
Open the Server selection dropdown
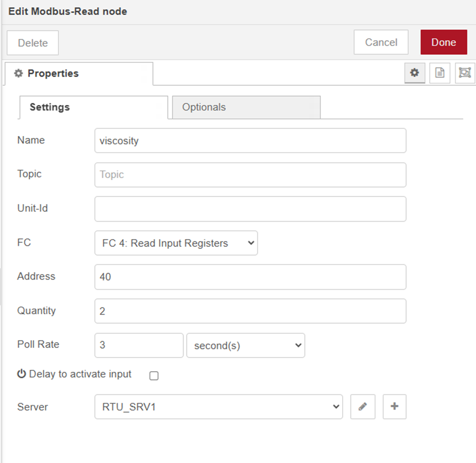[x=218, y=406]
